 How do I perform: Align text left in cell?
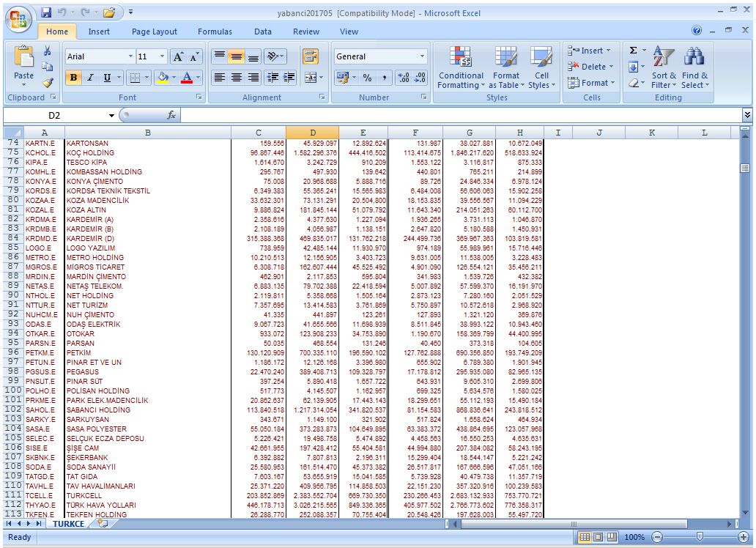[219, 77]
